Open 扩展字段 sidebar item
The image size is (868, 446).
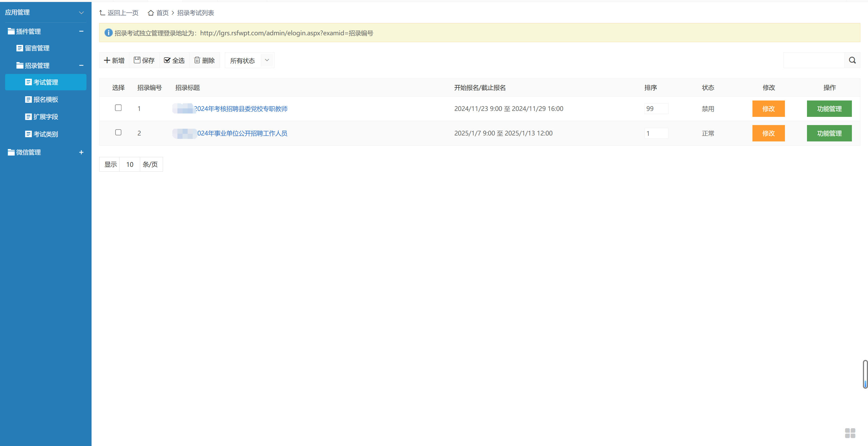pyautogui.click(x=45, y=117)
